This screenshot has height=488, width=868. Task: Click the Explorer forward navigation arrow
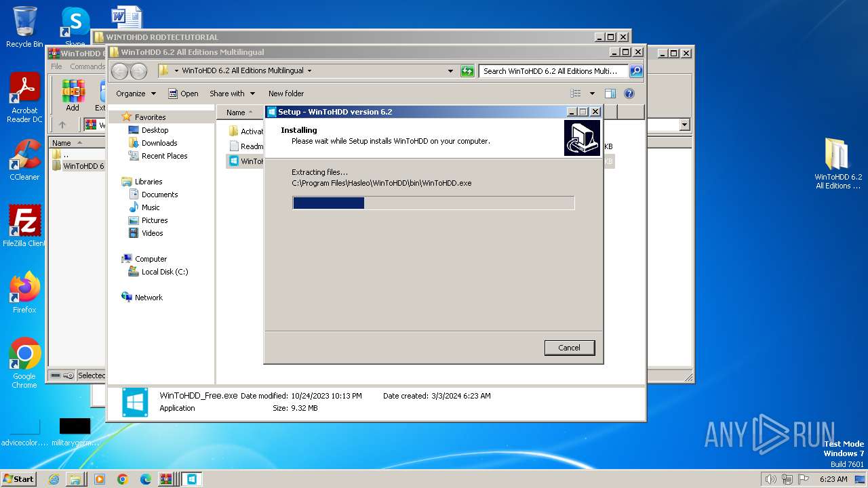[x=138, y=71]
